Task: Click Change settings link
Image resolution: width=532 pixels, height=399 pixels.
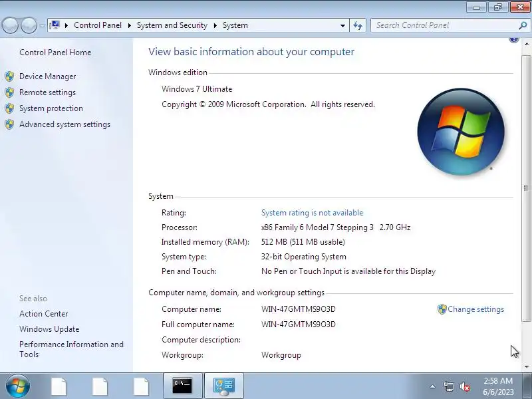Action: [475, 309]
